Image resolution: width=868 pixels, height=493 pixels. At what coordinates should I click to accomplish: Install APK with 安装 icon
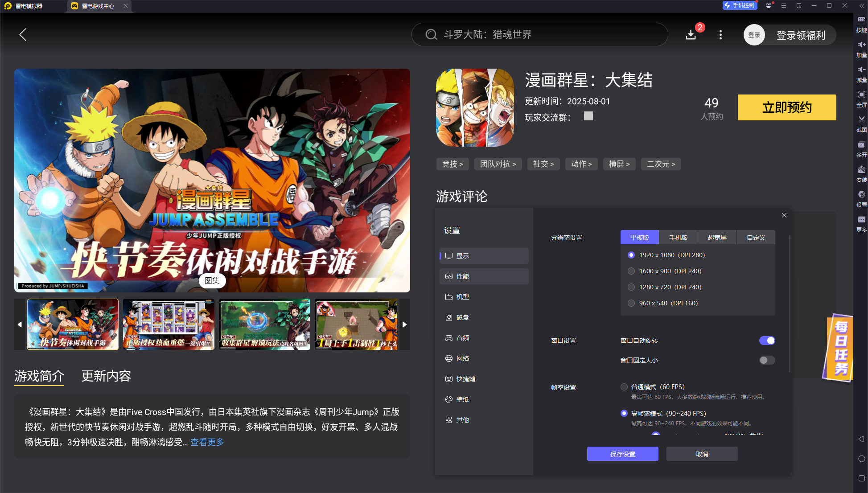pos(861,173)
